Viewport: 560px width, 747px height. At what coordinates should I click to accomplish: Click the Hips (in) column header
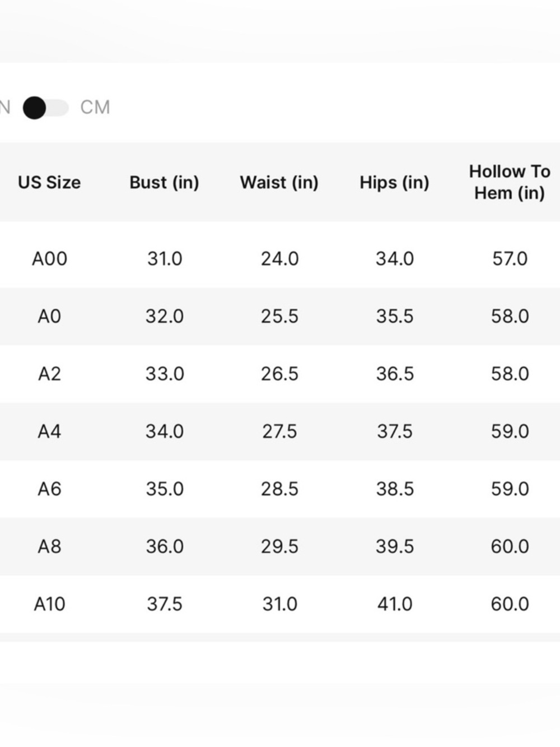tap(394, 182)
